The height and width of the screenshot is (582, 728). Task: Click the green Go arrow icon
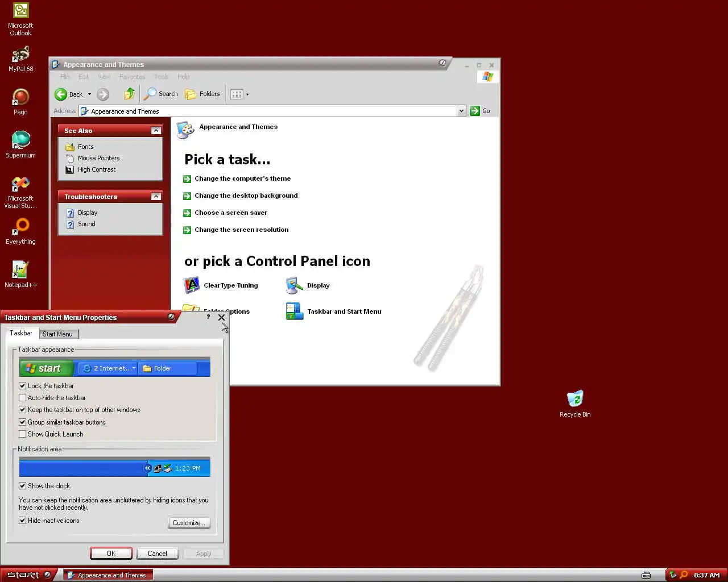tap(475, 111)
